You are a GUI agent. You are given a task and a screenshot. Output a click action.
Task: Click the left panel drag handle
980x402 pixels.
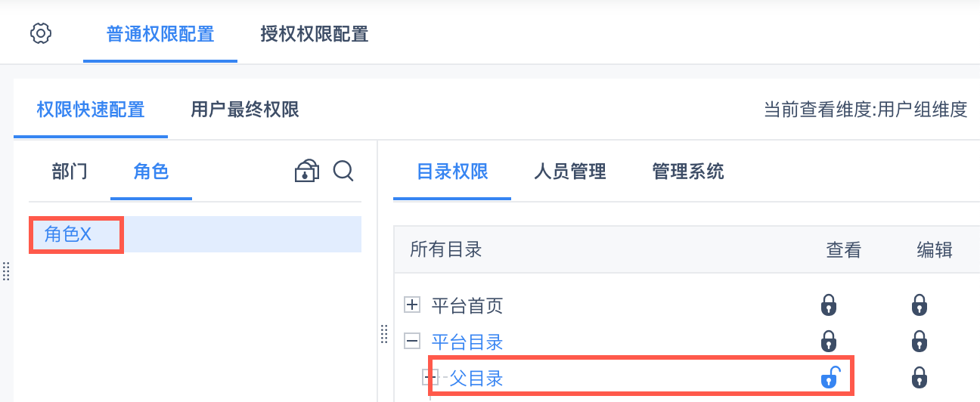[6, 271]
